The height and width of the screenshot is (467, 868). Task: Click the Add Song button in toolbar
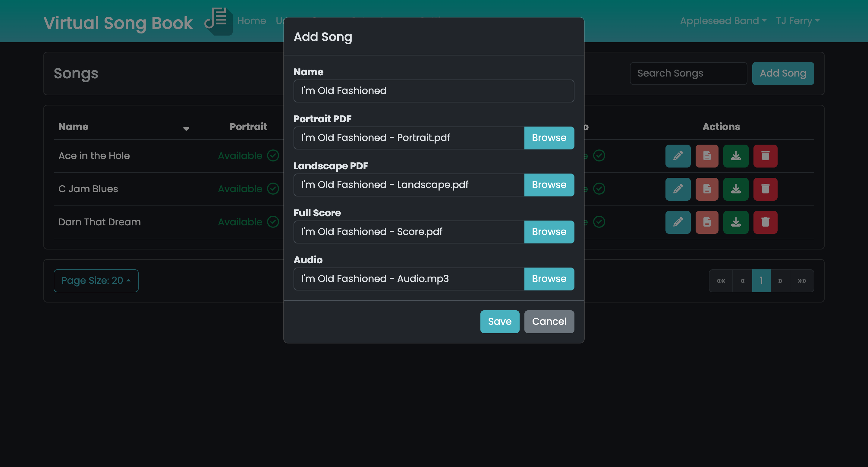click(x=783, y=73)
